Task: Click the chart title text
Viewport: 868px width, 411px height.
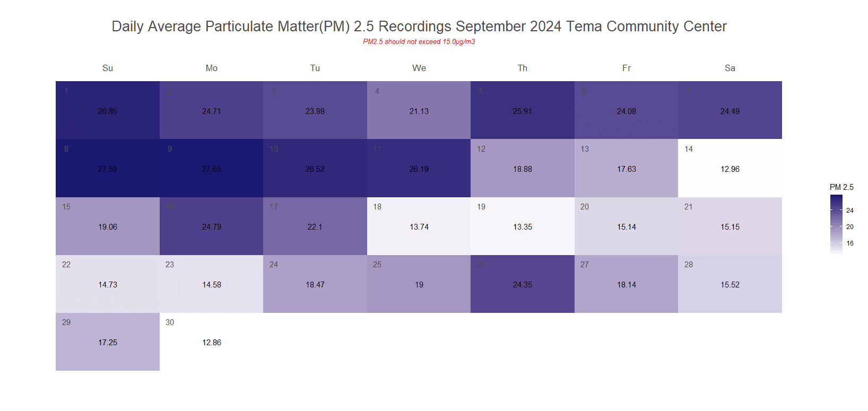Action: click(419, 27)
